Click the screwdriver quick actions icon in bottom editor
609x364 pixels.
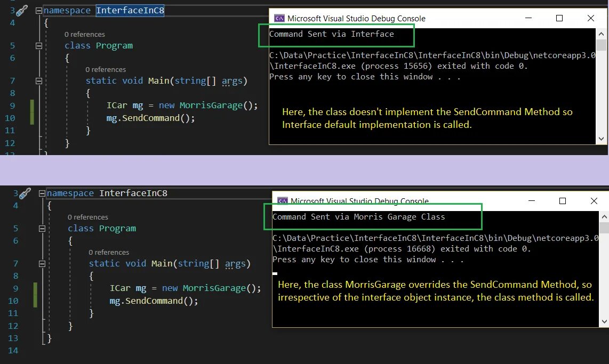[x=25, y=193]
